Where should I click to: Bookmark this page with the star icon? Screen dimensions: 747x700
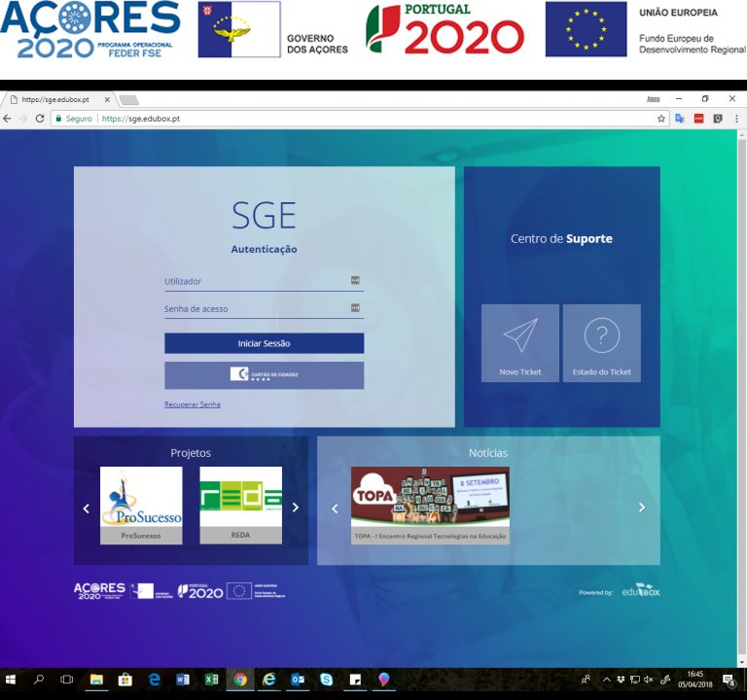point(661,119)
